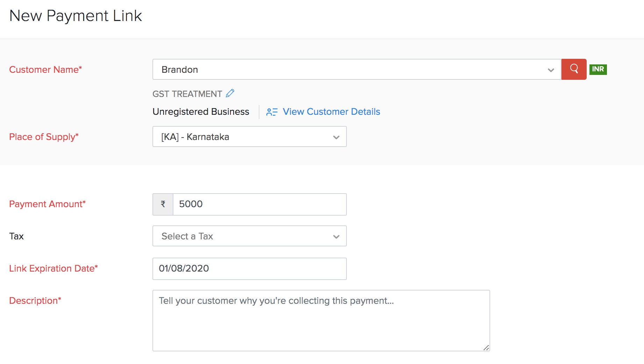
Task: Click the Unregistered Business text
Action: coord(201,112)
